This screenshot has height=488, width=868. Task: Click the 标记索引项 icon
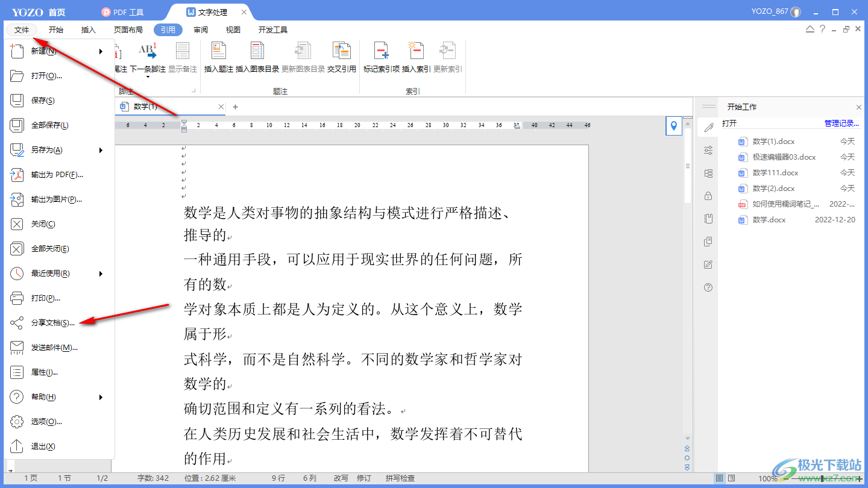(x=382, y=52)
